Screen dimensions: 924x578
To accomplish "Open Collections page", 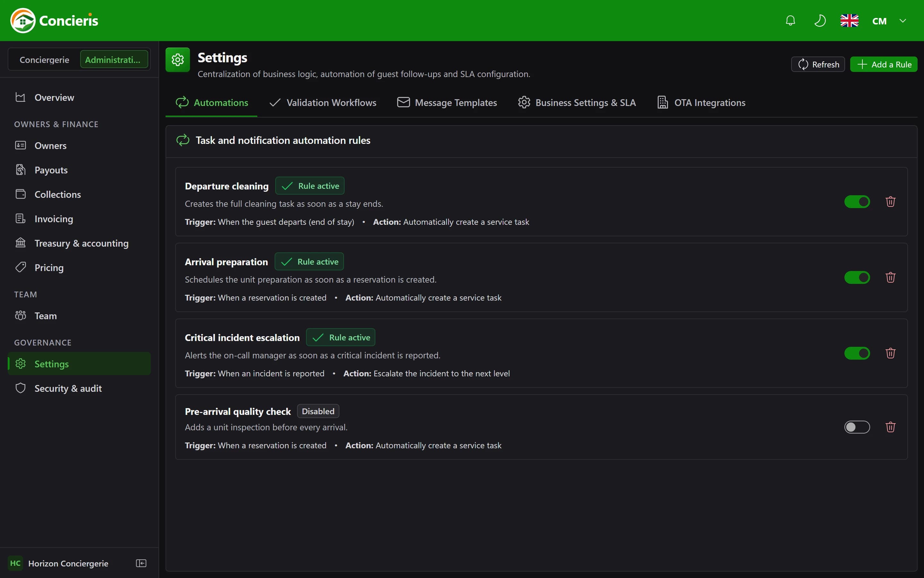I will point(79,194).
